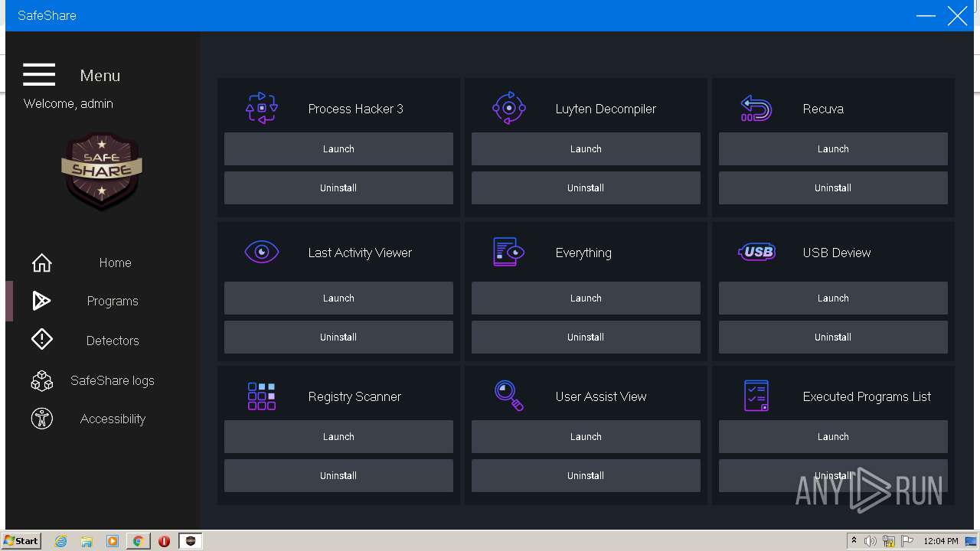
Task: Open Detectors in the sidebar
Action: 113,341
